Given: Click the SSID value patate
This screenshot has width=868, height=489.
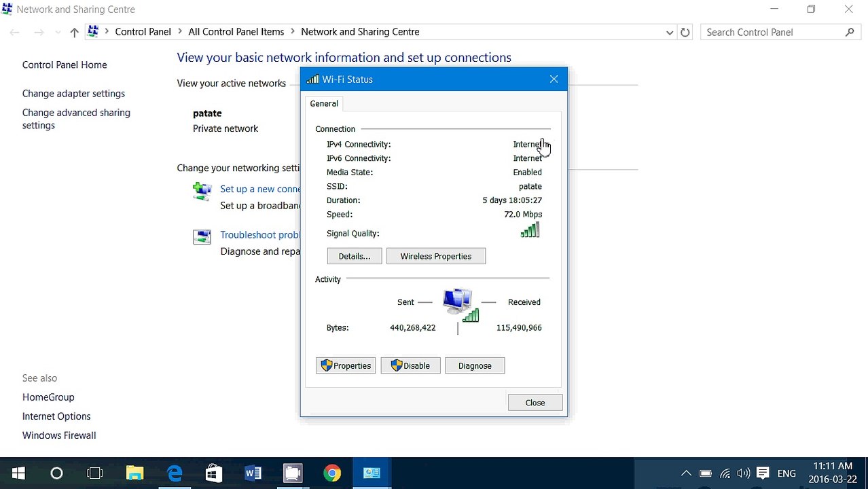Looking at the screenshot, I should point(530,186).
